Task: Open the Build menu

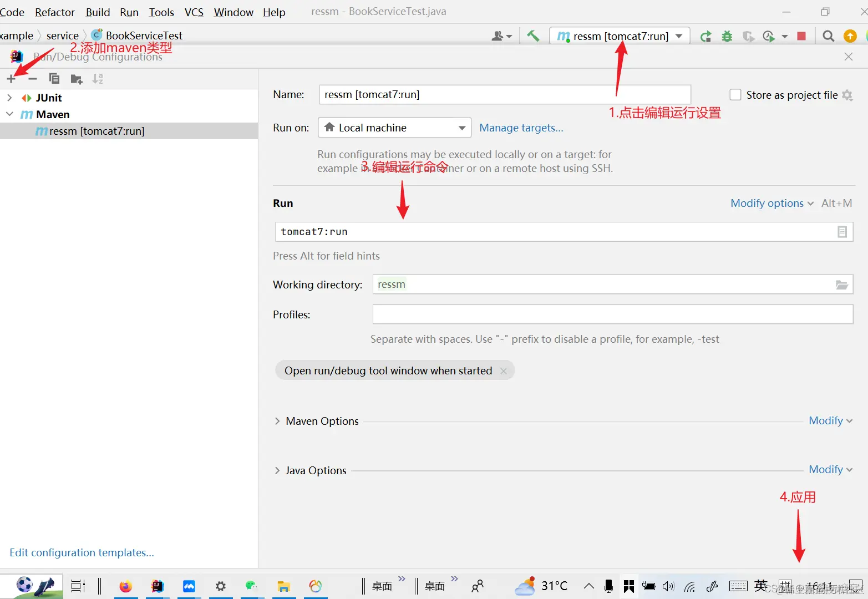Action: (98, 12)
